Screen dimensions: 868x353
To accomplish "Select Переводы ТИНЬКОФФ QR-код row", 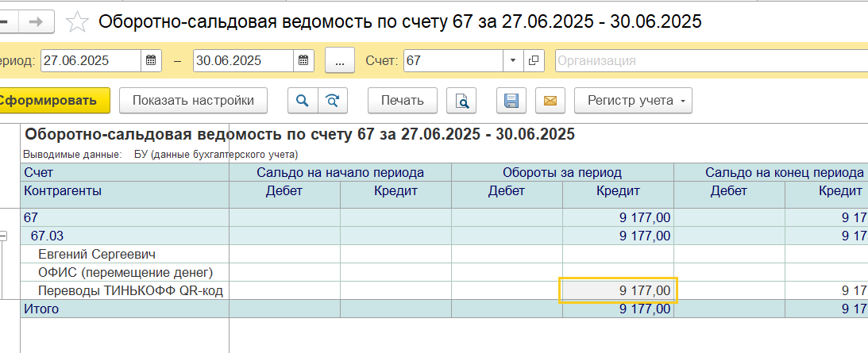I will [x=125, y=290].
